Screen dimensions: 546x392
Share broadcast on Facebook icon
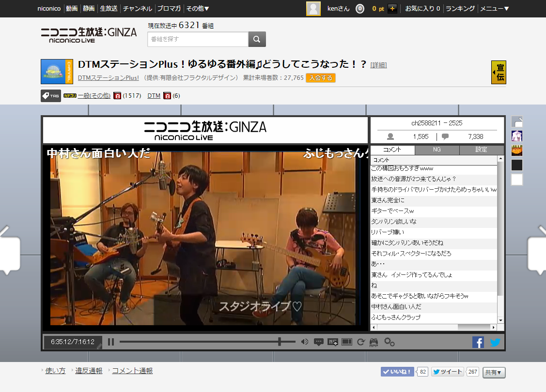478,342
